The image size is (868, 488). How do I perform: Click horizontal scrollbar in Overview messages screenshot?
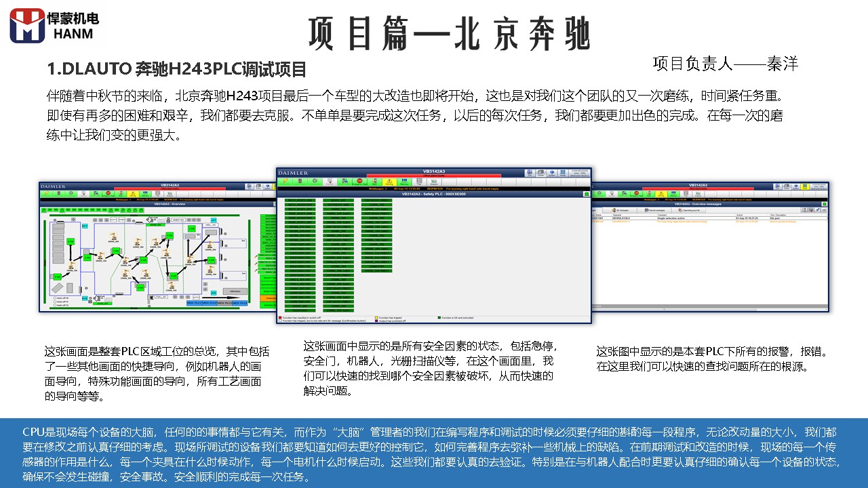click(710, 309)
